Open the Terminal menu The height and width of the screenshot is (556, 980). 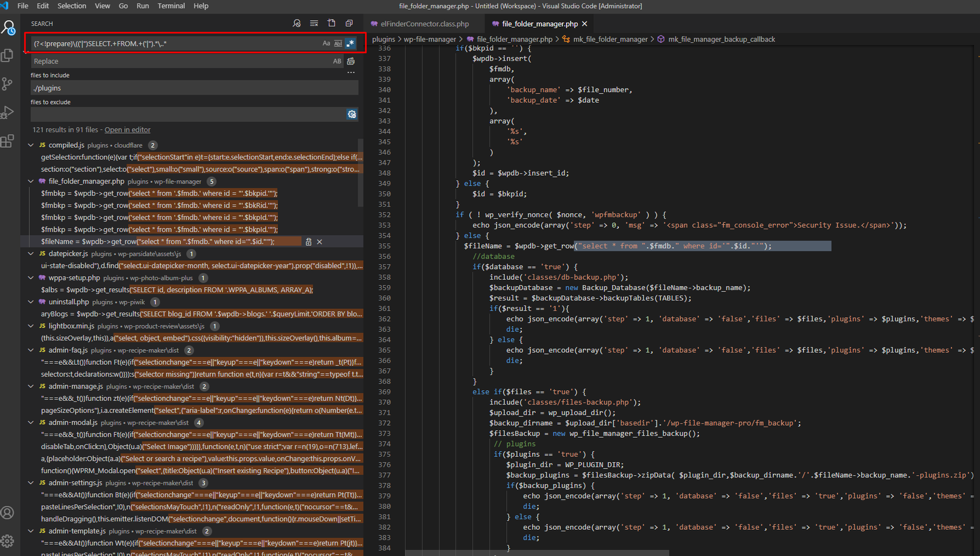tap(171, 6)
